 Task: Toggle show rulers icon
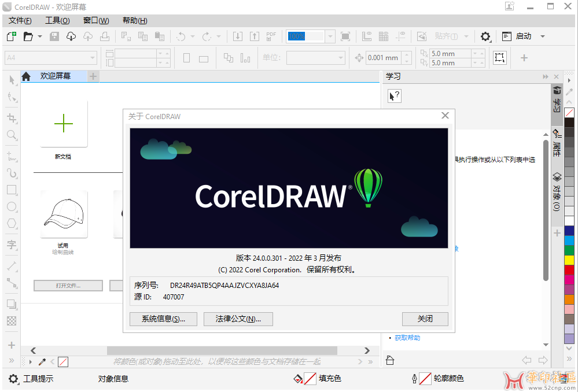[367, 36]
